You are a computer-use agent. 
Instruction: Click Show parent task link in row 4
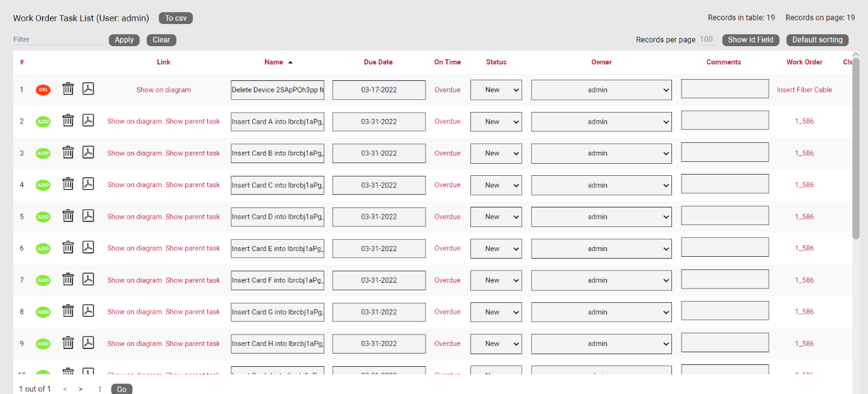point(193,185)
